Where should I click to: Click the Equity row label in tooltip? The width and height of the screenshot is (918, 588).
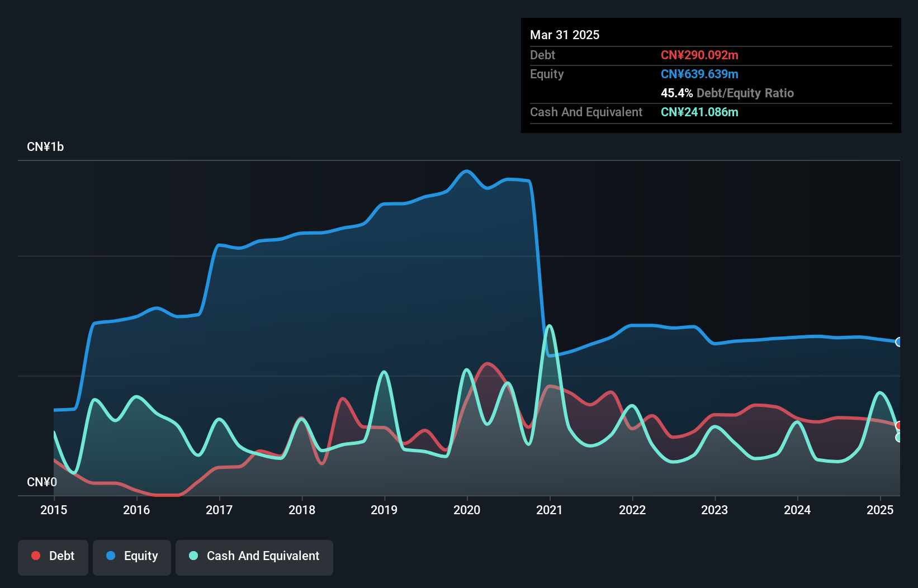tap(547, 74)
